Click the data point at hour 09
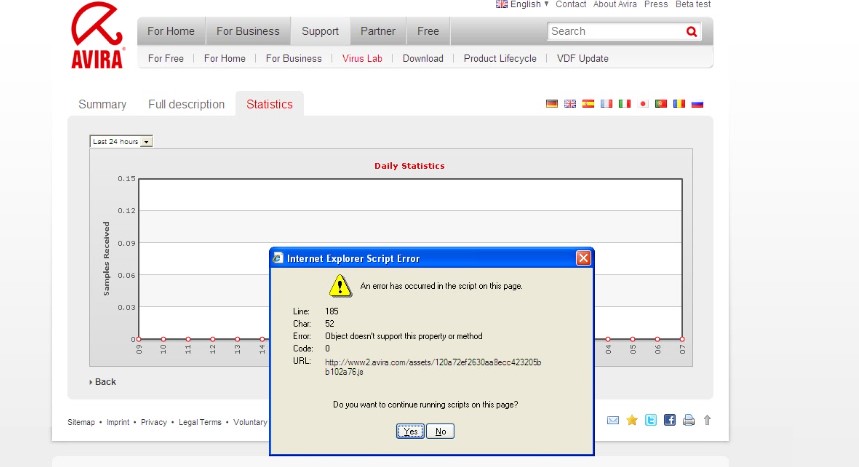This screenshot has width=859, height=467. tap(139, 339)
